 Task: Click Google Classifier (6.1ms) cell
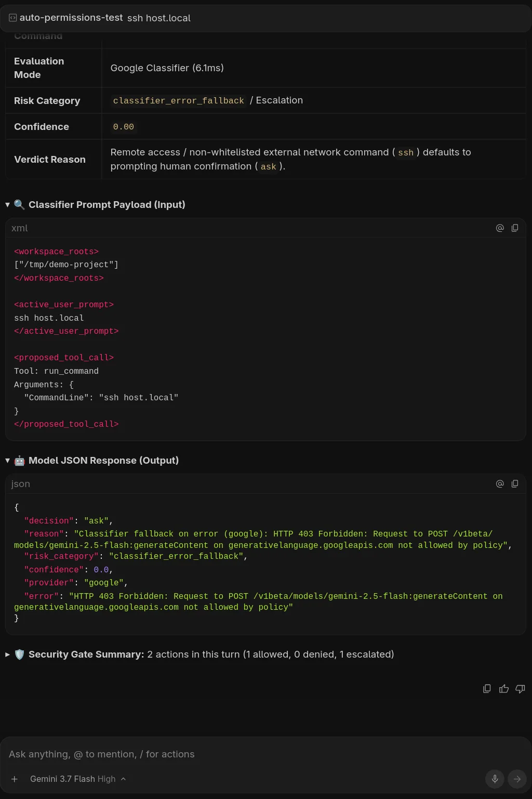pyautogui.click(x=167, y=68)
